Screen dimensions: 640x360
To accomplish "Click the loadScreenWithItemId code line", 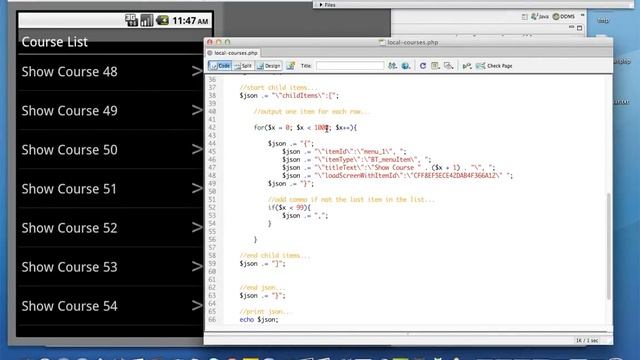I will pos(398,176).
